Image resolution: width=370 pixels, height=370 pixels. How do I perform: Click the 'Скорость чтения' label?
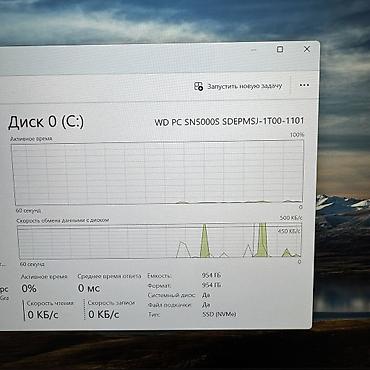click(x=50, y=303)
